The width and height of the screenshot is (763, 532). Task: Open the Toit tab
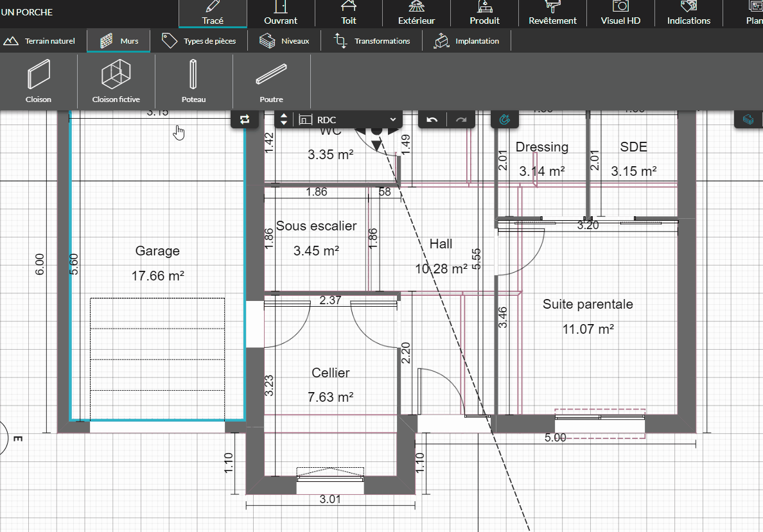pyautogui.click(x=349, y=13)
